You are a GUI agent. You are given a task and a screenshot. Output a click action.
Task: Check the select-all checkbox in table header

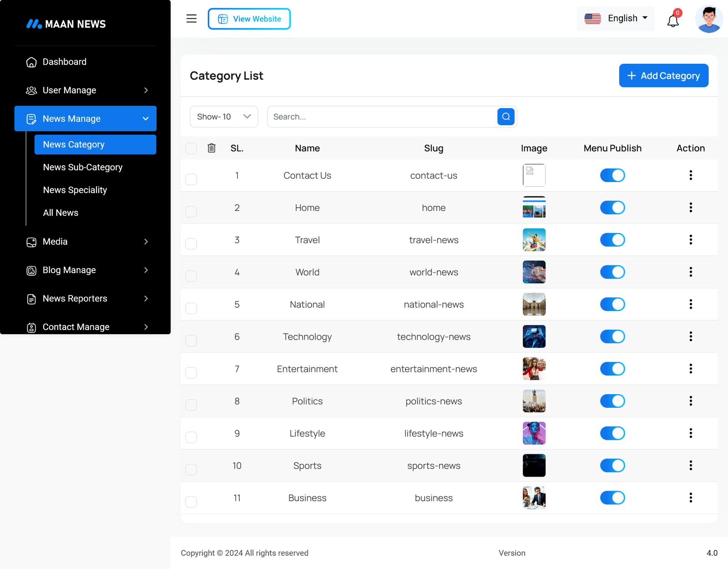click(191, 148)
